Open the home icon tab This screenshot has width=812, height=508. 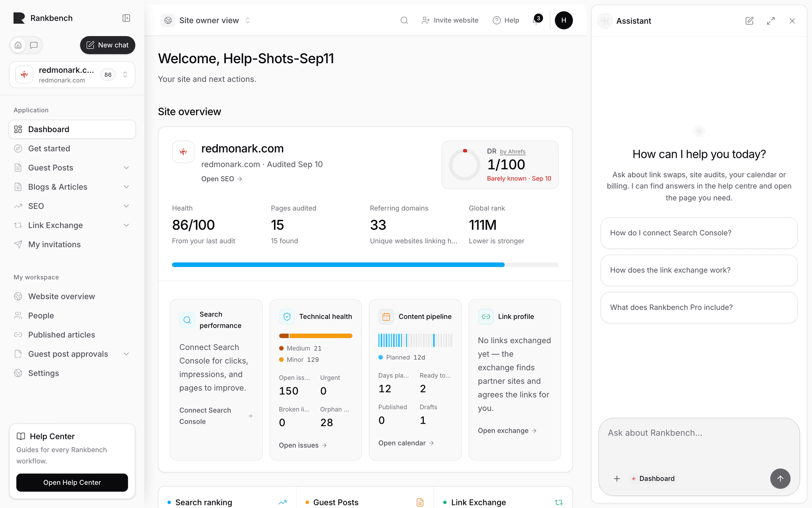tap(18, 45)
